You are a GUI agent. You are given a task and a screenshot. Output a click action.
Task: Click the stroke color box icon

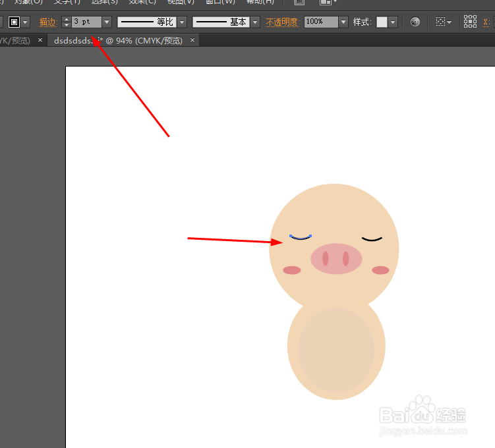tap(15, 22)
